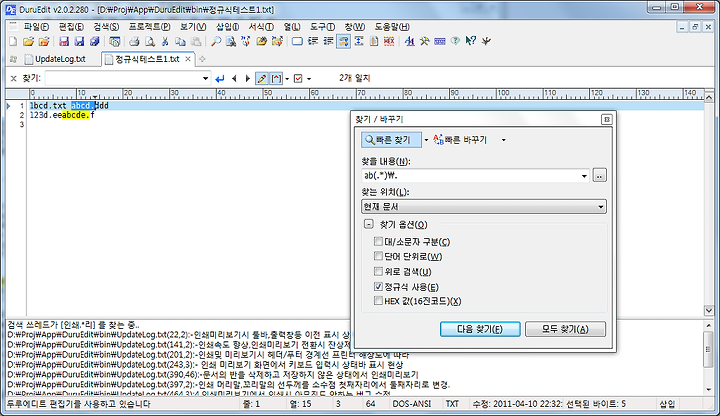The width and height of the screenshot is (720, 416).
Task: Click the 다음 찾기(F) button
Action: [x=480, y=329]
